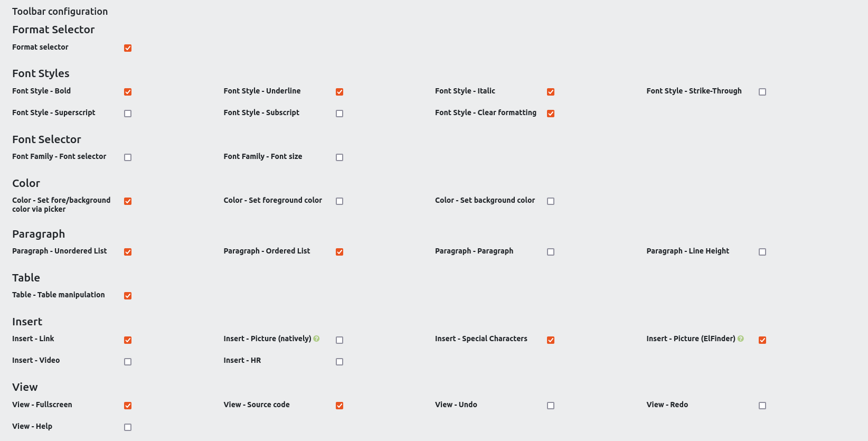The image size is (868, 441).
Task: Disable Font Style - Bold checkbox
Action: point(128,92)
